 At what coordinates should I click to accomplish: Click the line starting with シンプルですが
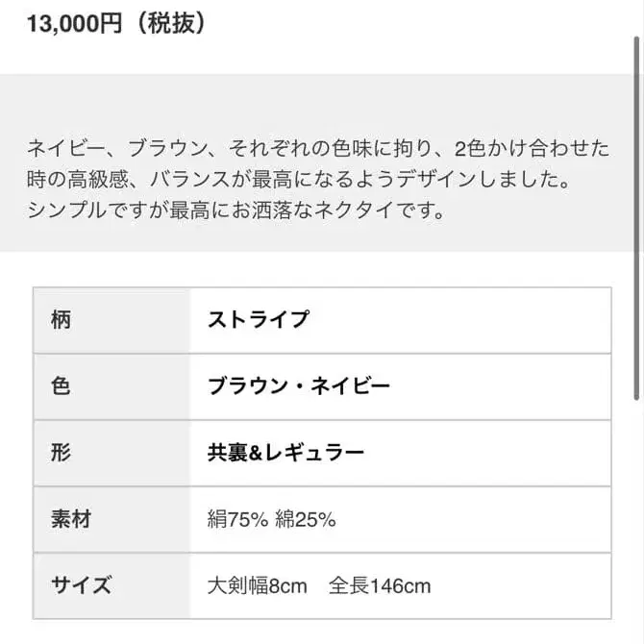coord(235,210)
